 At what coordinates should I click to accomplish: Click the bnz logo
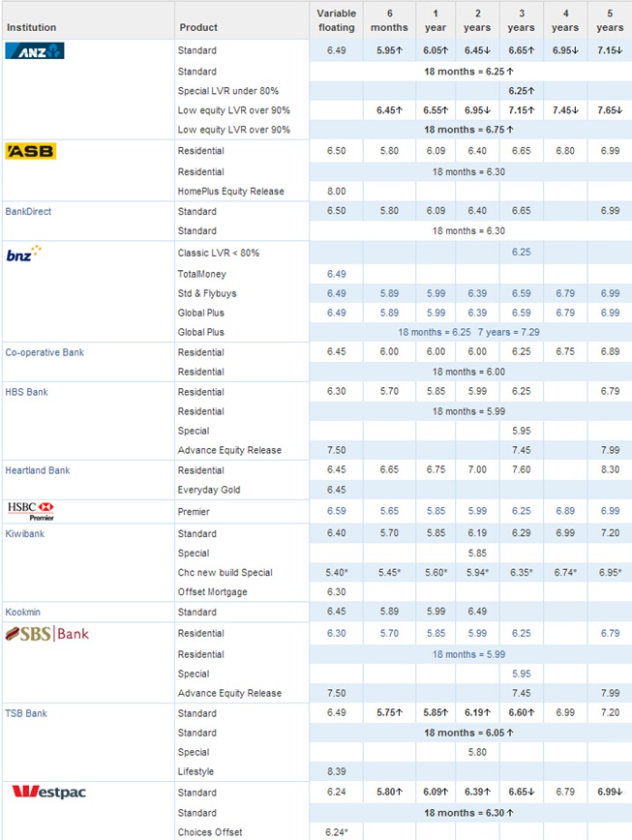pyautogui.click(x=24, y=253)
